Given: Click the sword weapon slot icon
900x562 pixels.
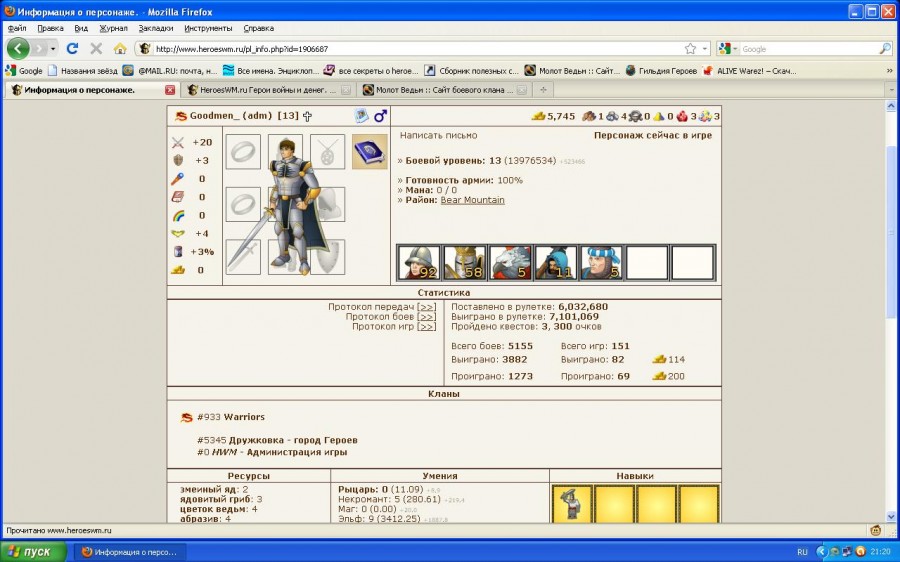Looking at the screenshot, I should (243, 257).
